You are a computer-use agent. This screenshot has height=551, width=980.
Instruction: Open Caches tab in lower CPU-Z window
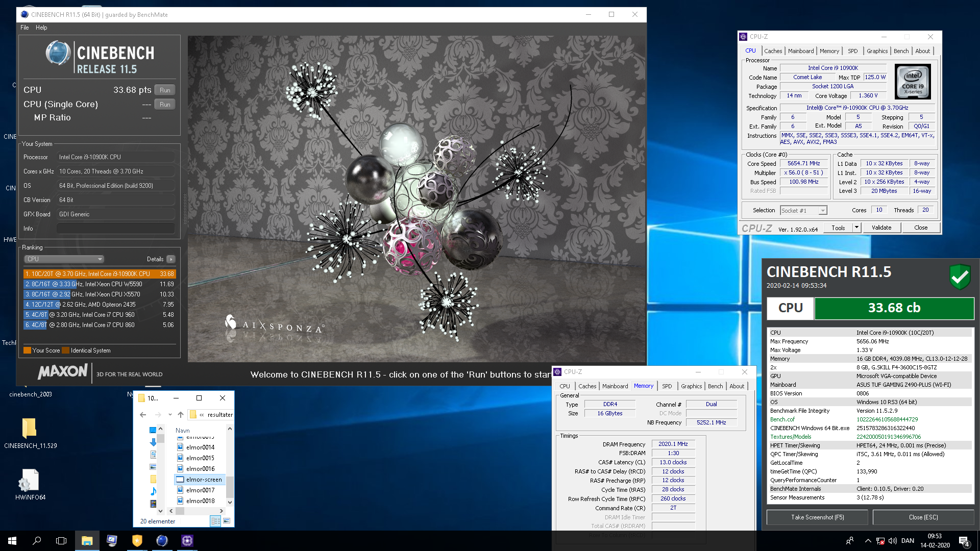pos(587,386)
